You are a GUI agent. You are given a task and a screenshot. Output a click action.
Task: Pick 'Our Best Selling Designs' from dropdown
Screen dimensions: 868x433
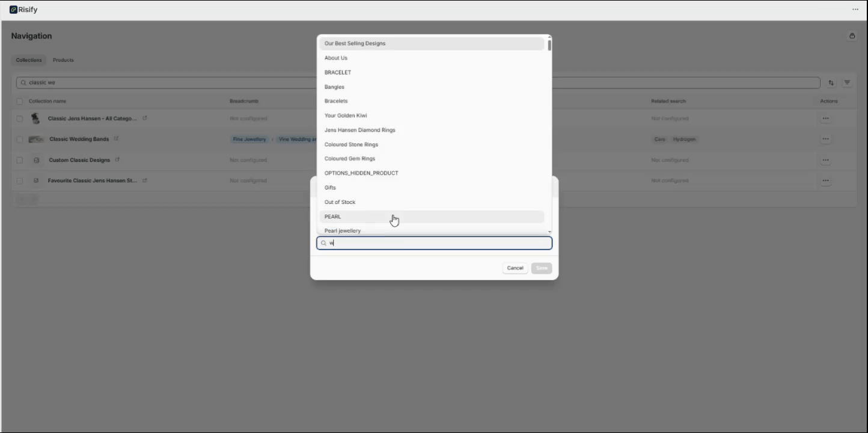[x=355, y=43]
